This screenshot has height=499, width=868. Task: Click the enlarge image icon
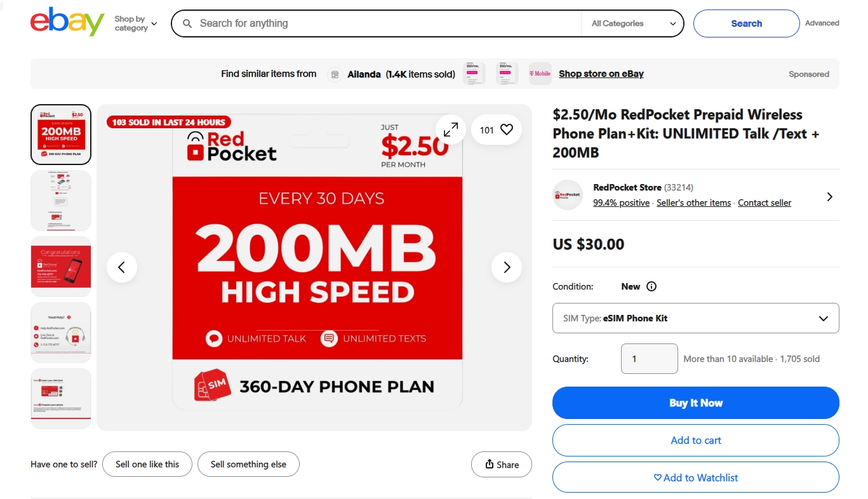point(451,130)
